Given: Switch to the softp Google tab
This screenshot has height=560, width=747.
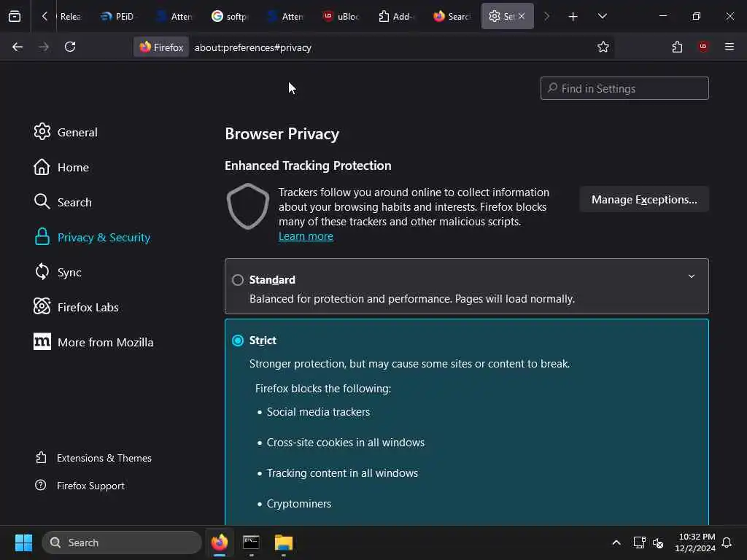Looking at the screenshot, I should click(x=230, y=17).
